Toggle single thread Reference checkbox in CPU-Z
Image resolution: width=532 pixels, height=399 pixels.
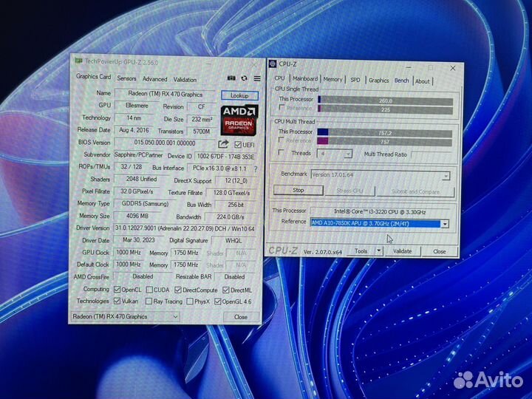(x=282, y=108)
